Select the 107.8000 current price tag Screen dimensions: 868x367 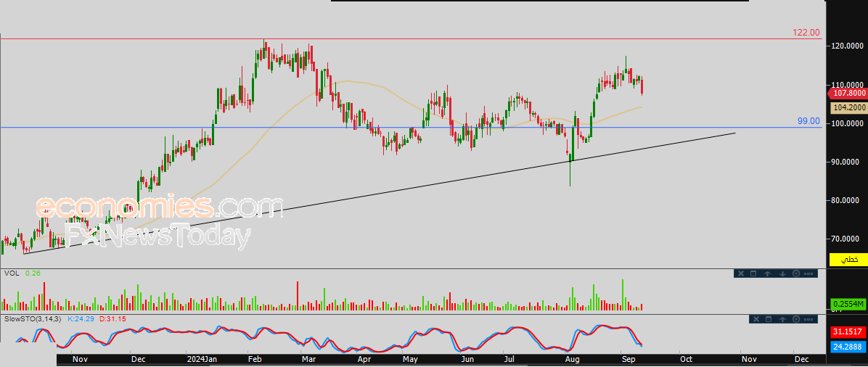point(848,94)
